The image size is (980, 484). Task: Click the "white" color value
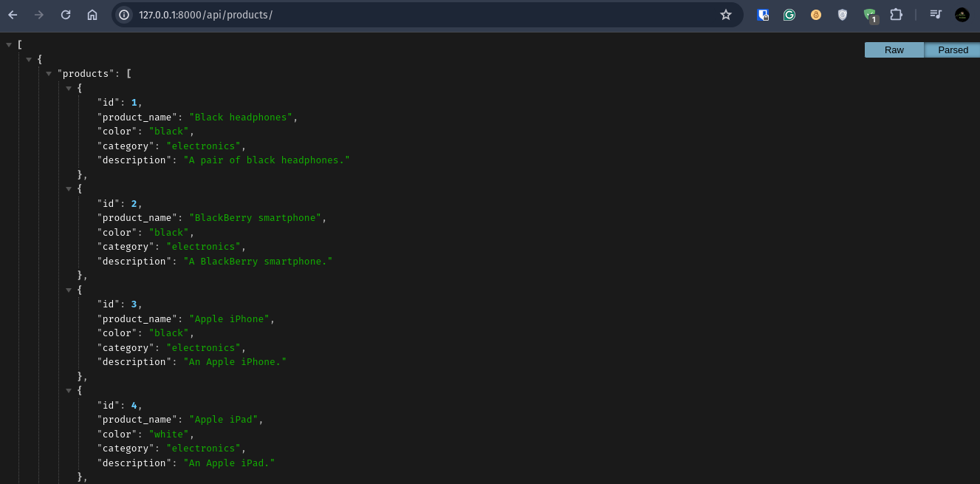coord(168,434)
